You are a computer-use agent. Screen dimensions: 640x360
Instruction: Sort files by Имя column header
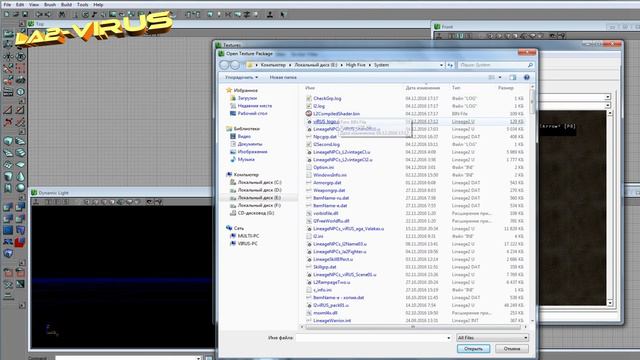(x=310, y=88)
